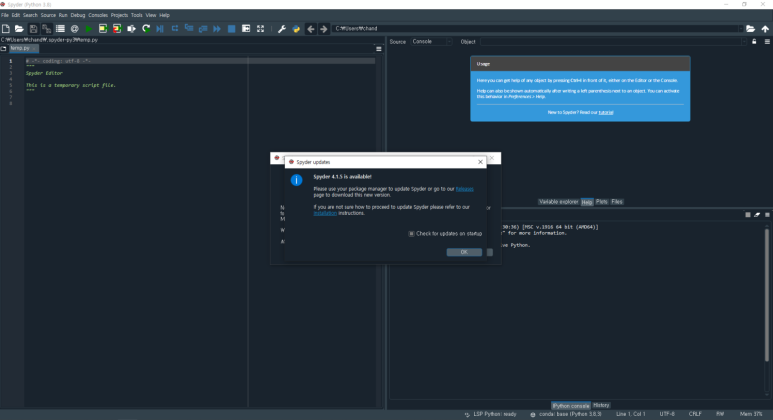Screen dimensions: 773x420
Task: Click the IPython console vertical scrollbar
Action: (767, 294)
